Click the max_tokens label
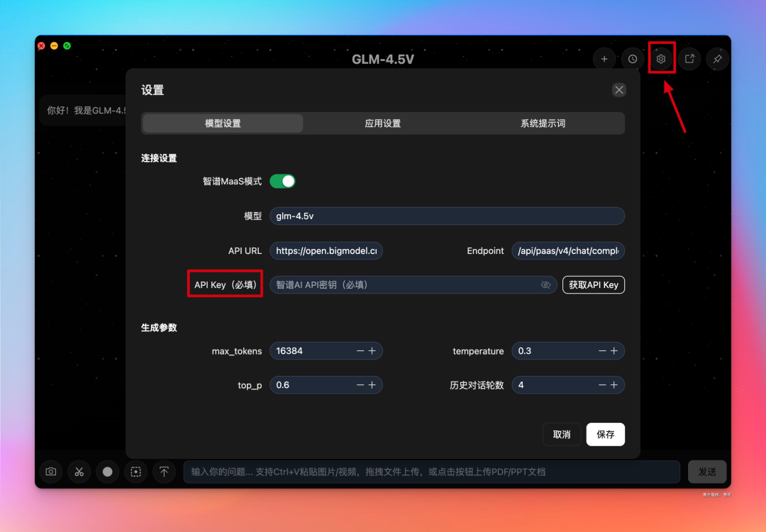The width and height of the screenshot is (766, 532). 237,351
